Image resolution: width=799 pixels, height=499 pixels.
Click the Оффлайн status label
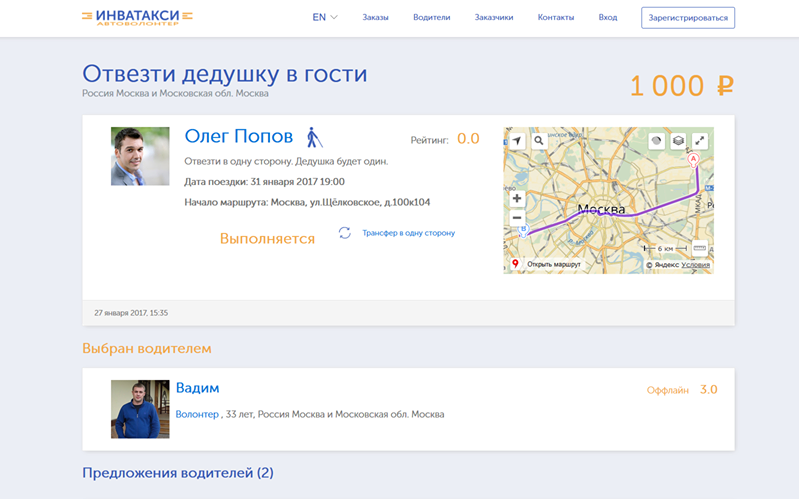pyautogui.click(x=668, y=390)
